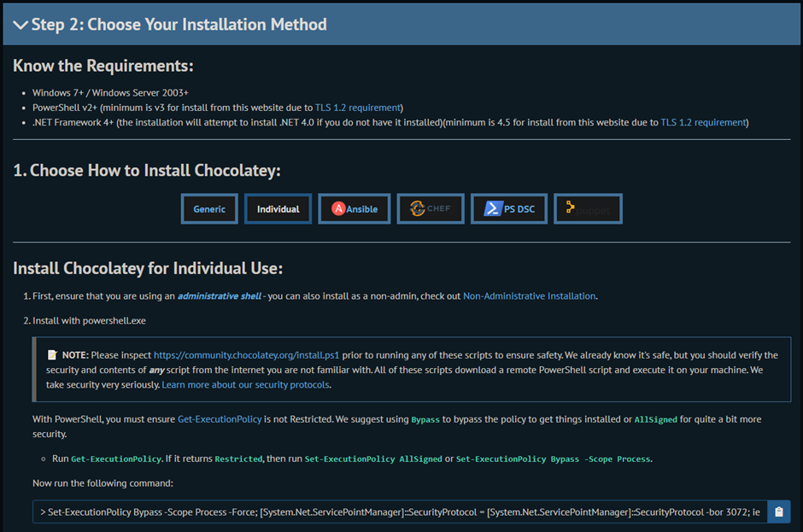The height and width of the screenshot is (532, 803).
Task: Choose the PS DSC installation option
Action: point(509,209)
